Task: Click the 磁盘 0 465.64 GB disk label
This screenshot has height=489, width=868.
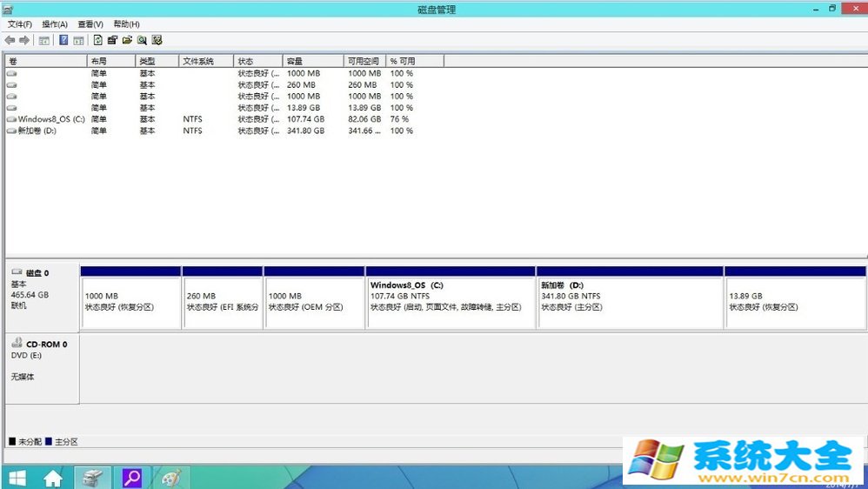Action: click(x=42, y=297)
